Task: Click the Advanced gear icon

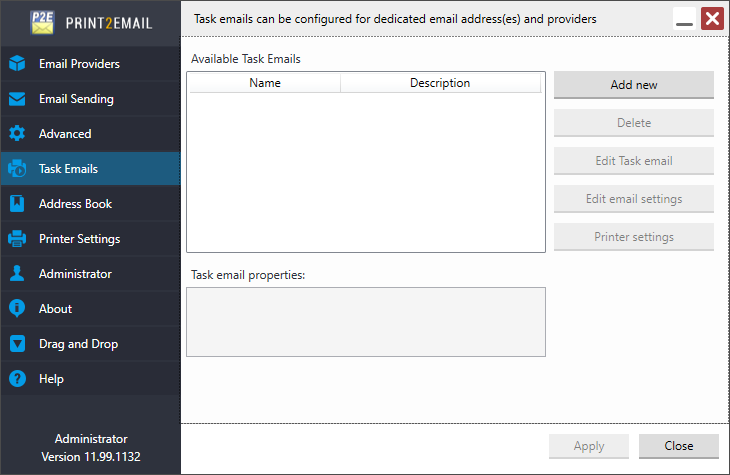Action: [x=17, y=134]
